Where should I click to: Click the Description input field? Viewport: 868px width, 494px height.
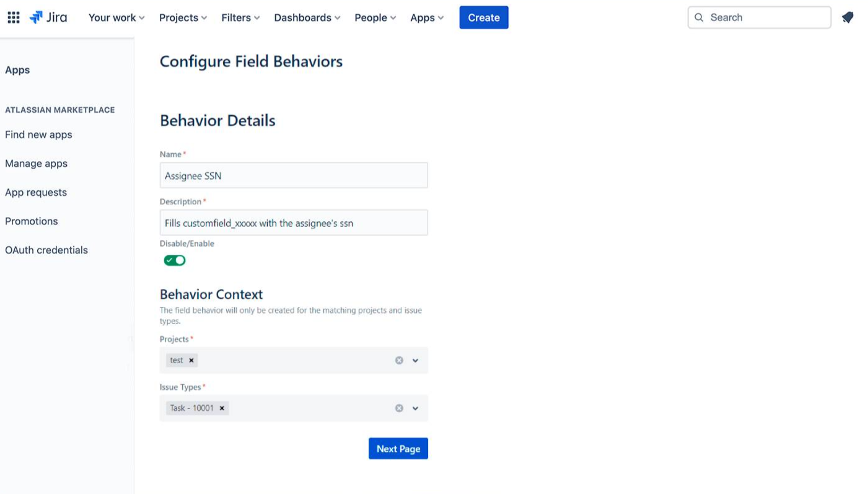[294, 223]
